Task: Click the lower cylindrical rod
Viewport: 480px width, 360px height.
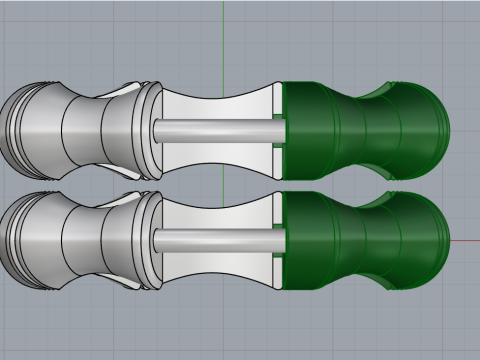Action: [220, 241]
